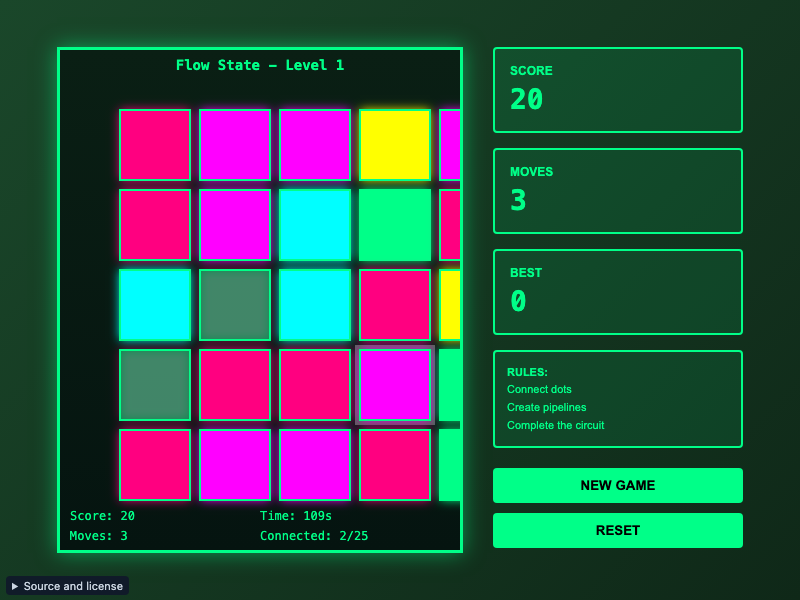
Task: Click the 'Flow State – Level 1' title
Action: coord(260,65)
